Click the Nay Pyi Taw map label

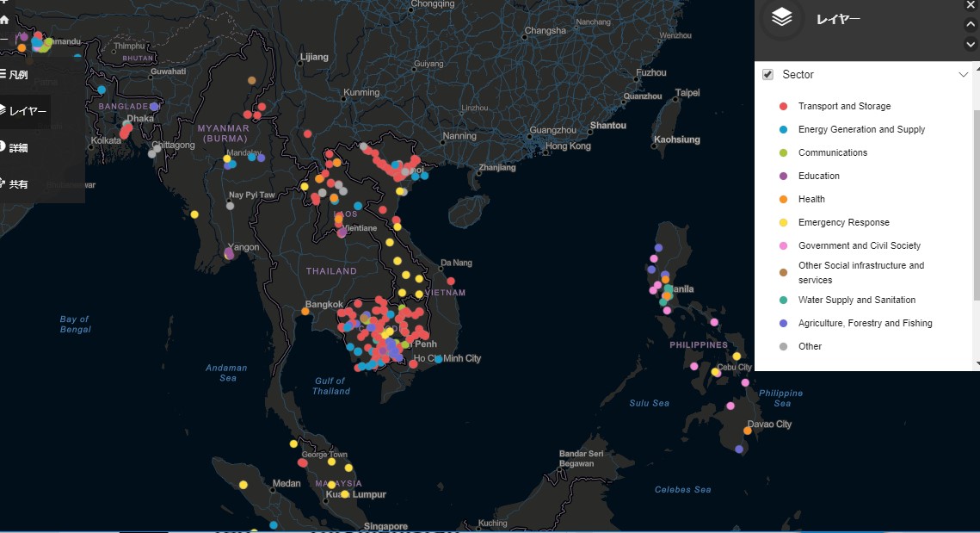252,195
